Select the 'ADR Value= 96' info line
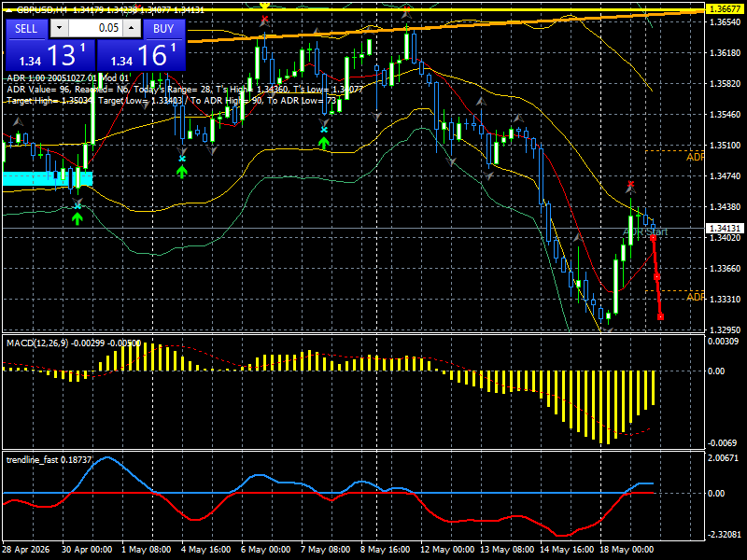Screen dimensions: 747x560 click(x=184, y=89)
